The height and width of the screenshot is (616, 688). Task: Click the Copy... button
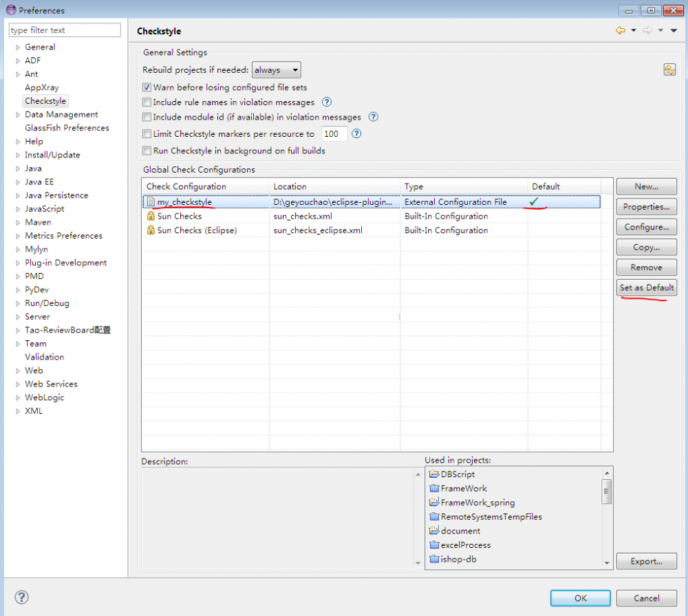[x=646, y=247]
